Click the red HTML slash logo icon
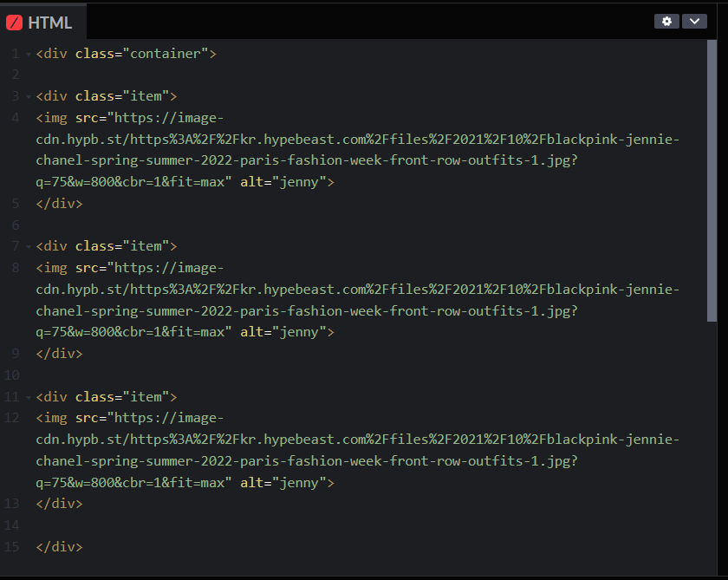 tap(14, 23)
